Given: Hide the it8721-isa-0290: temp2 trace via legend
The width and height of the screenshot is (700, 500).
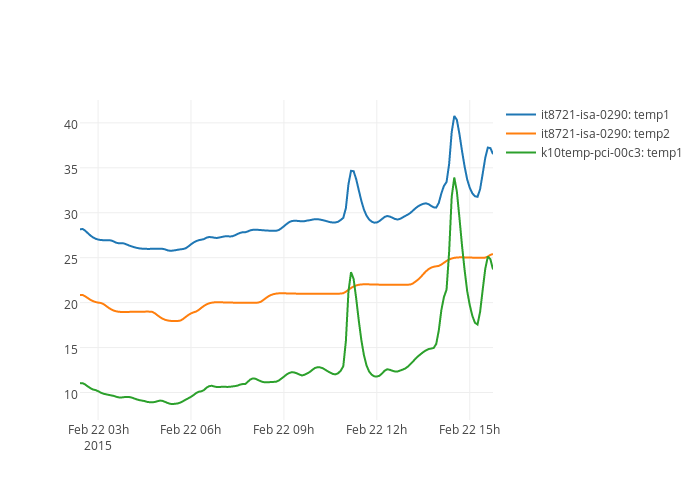Looking at the screenshot, I should [x=604, y=134].
